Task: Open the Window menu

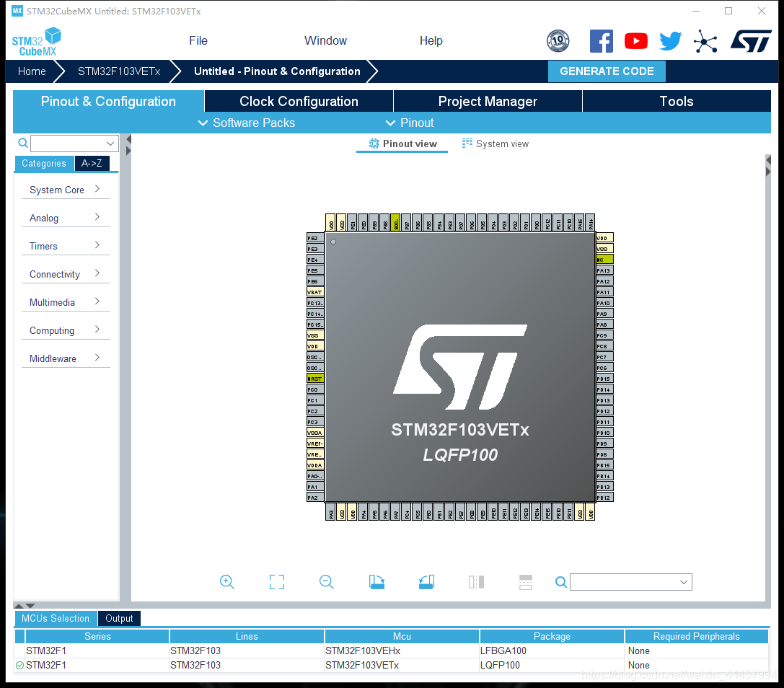Action: click(x=325, y=40)
